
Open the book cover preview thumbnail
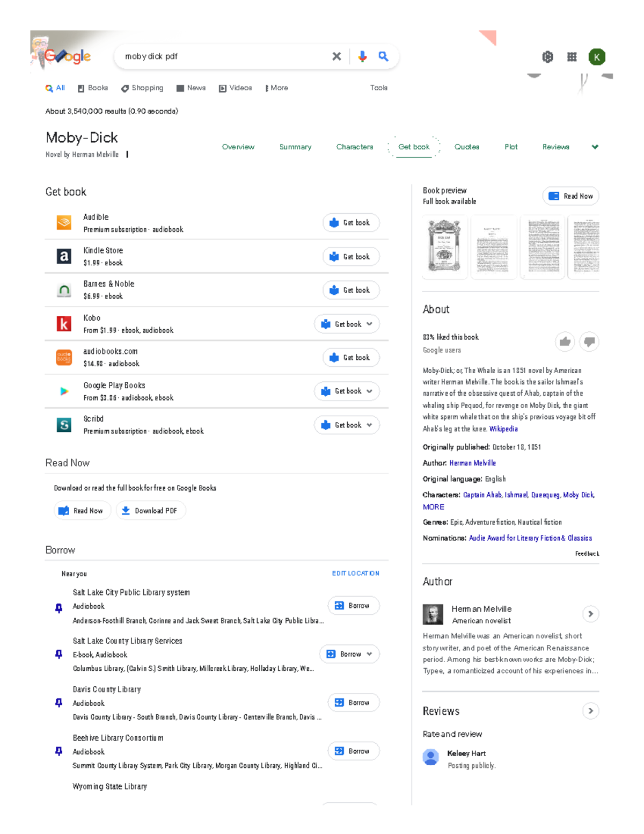point(444,247)
